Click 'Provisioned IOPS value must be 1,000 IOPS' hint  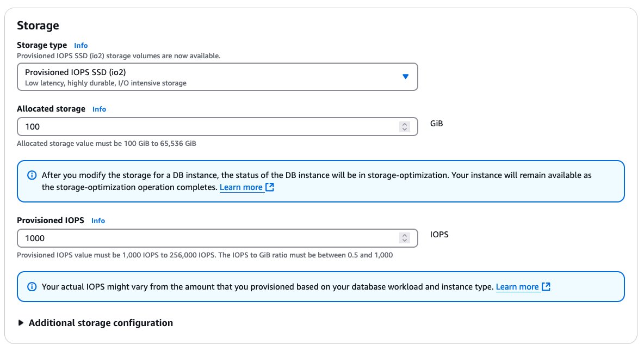click(x=205, y=255)
